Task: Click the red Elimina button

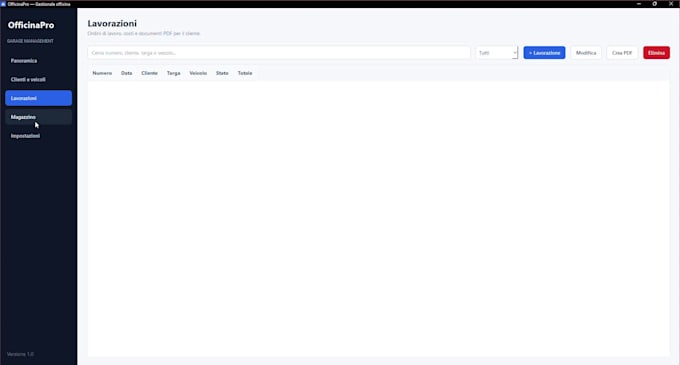Action: 656,53
